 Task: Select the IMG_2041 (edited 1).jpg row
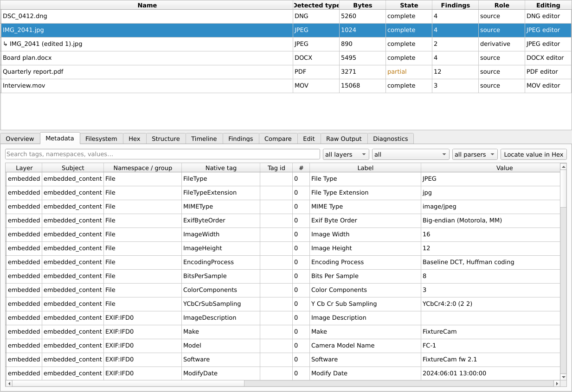coord(286,44)
